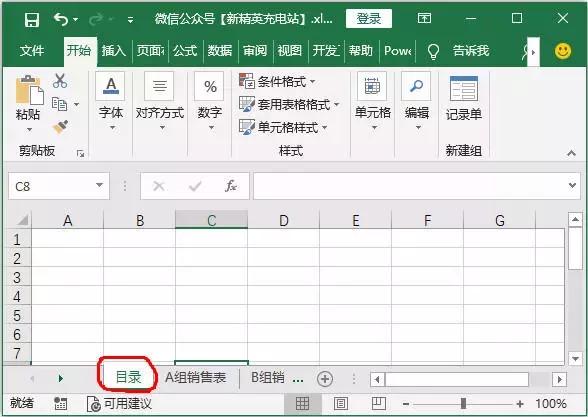Click the 记录单 form button
The height and width of the screenshot is (417, 588).
coord(464,98)
